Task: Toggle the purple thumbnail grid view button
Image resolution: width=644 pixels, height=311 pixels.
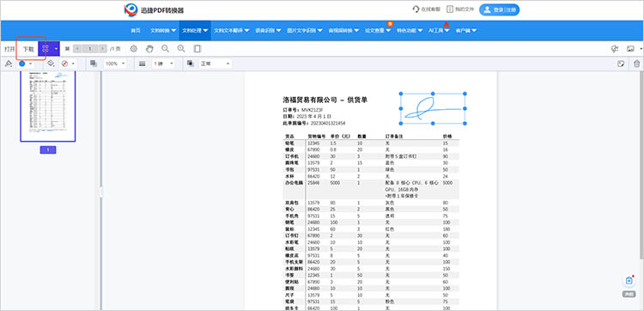Action: tap(46, 49)
